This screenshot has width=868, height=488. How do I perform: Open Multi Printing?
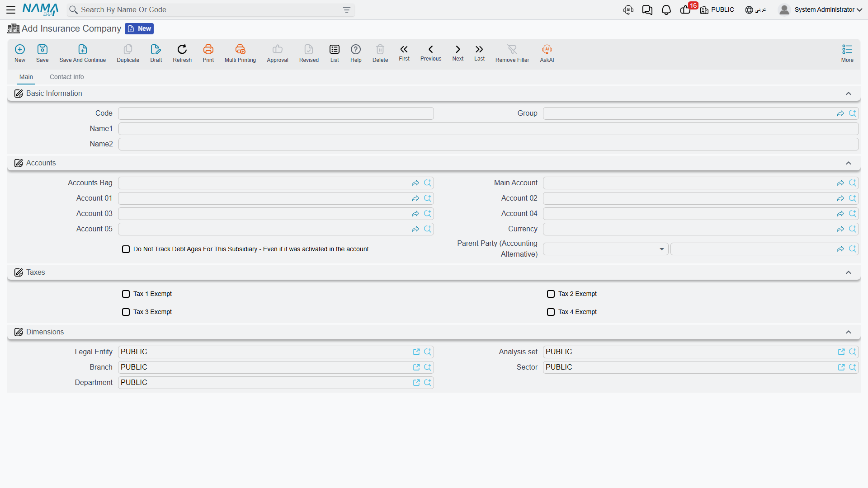pos(240,53)
